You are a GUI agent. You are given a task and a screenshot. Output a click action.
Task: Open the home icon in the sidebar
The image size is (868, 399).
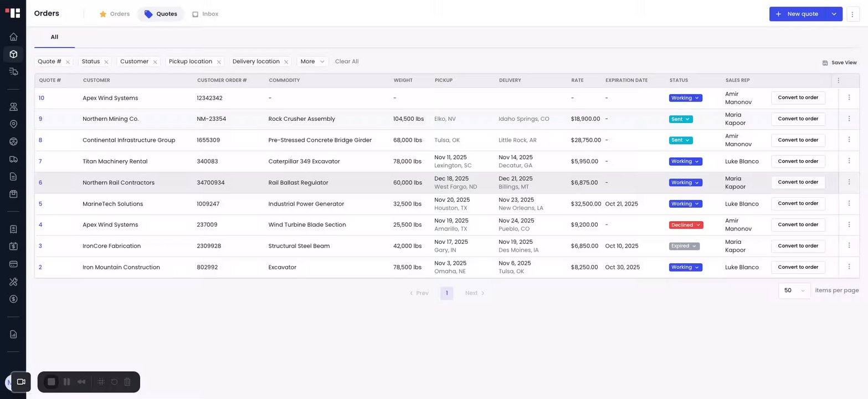coord(13,37)
